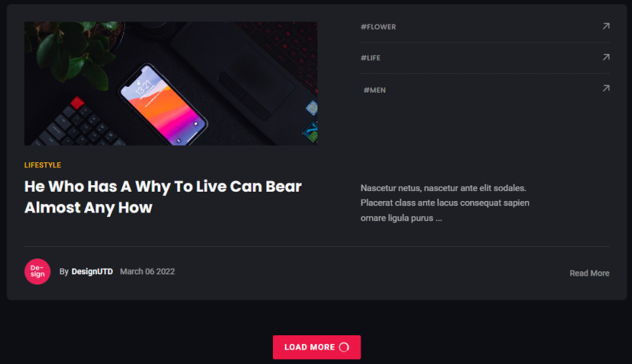The image size is (632, 364).
Task: Click the iPhone in the post thumbnail
Action: 163,104
